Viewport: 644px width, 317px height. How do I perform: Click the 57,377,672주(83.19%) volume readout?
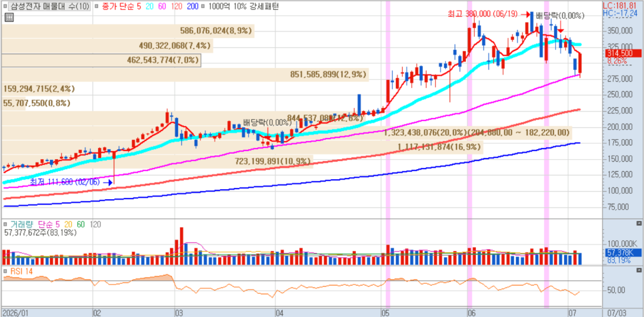(40, 232)
